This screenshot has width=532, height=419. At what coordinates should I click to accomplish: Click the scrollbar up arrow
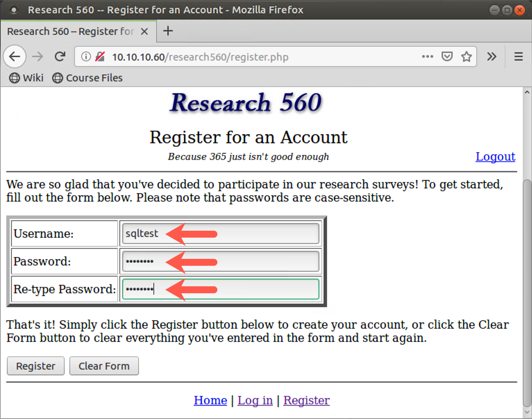click(526, 92)
